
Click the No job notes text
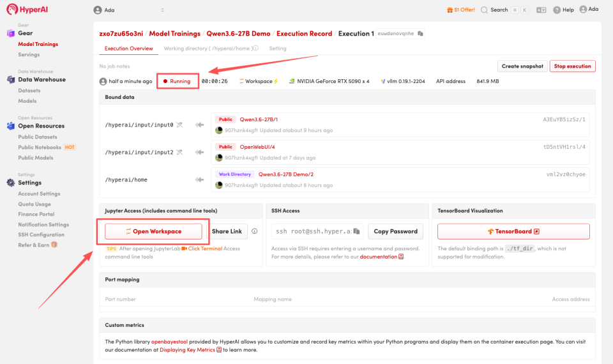pyautogui.click(x=114, y=66)
